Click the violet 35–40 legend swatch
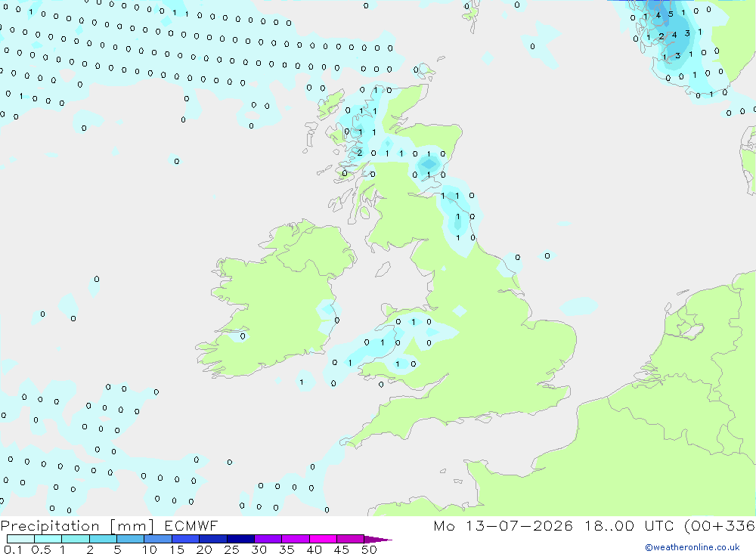 (296, 539)
